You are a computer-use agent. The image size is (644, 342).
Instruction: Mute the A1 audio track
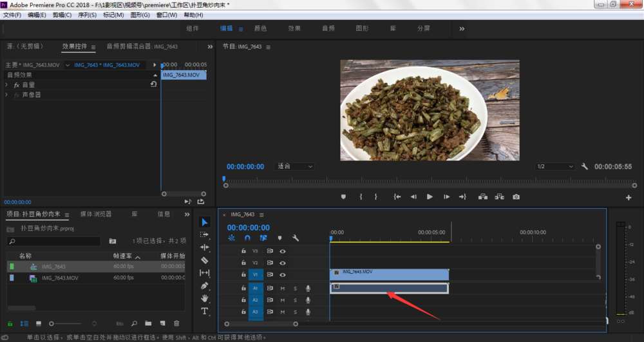pos(282,288)
